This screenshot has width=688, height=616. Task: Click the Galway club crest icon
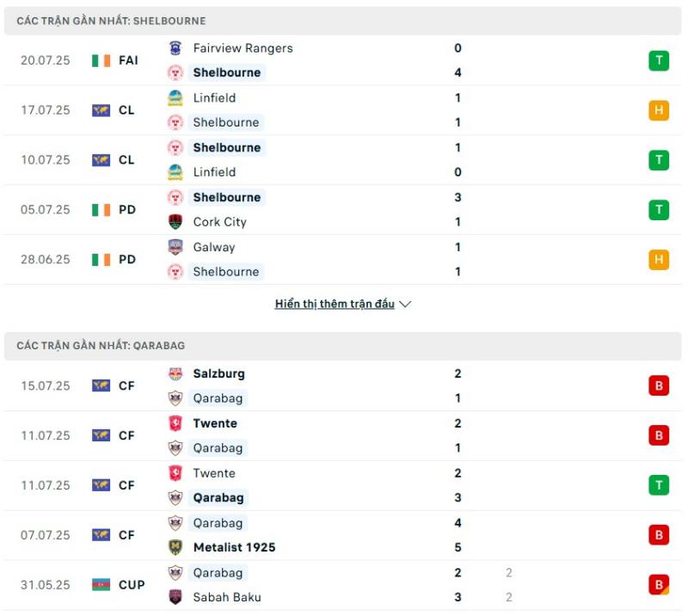click(175, 247)
